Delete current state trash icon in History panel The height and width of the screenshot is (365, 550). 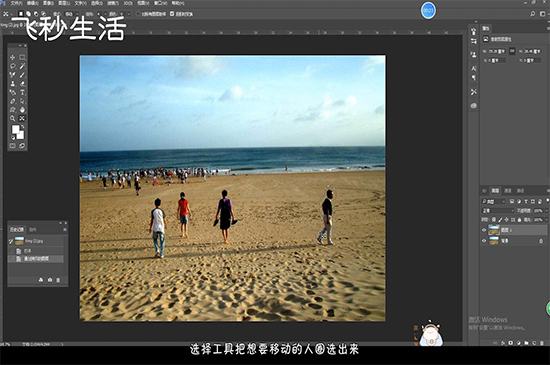[58, 280]
